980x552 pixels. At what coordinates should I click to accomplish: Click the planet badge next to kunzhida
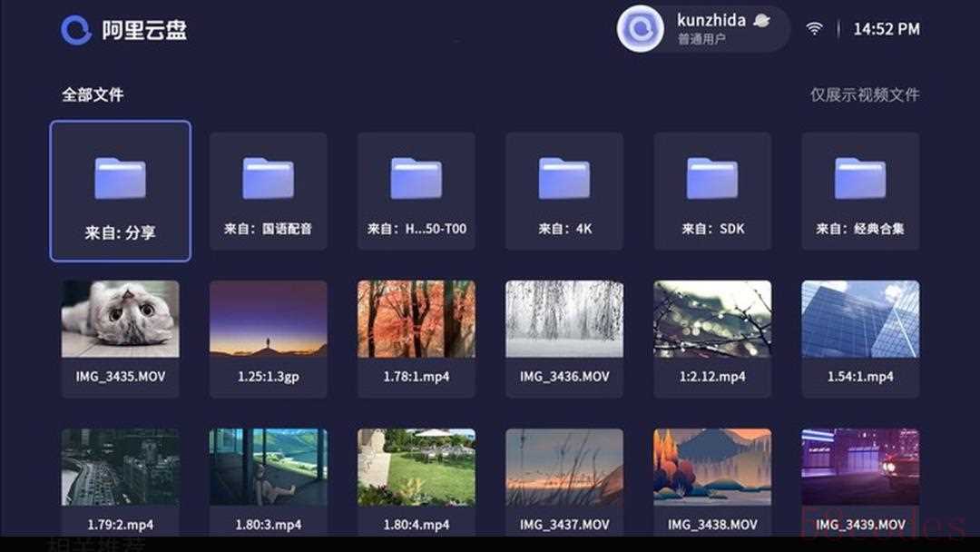(x=761, y=21)
